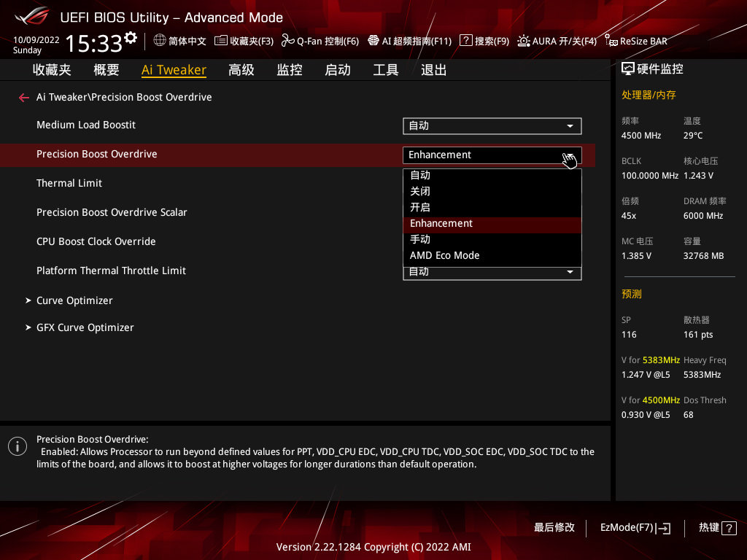
Task: Open the 概要 tab
Action: (107, 70)
